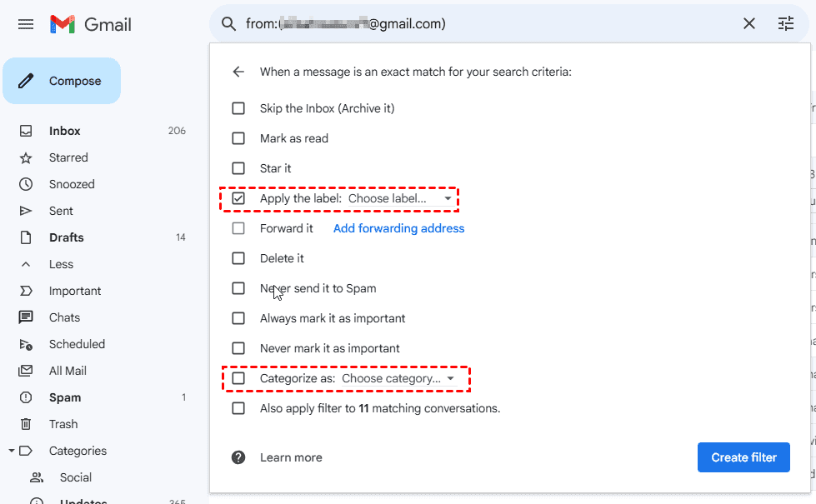Uncheck the Apply the label checkbox
Viewport: 816px width, 504px height.
(238, 198)
